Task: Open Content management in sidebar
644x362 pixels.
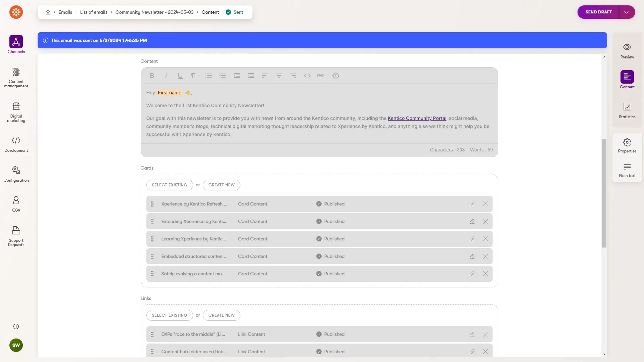Action: 16,78
